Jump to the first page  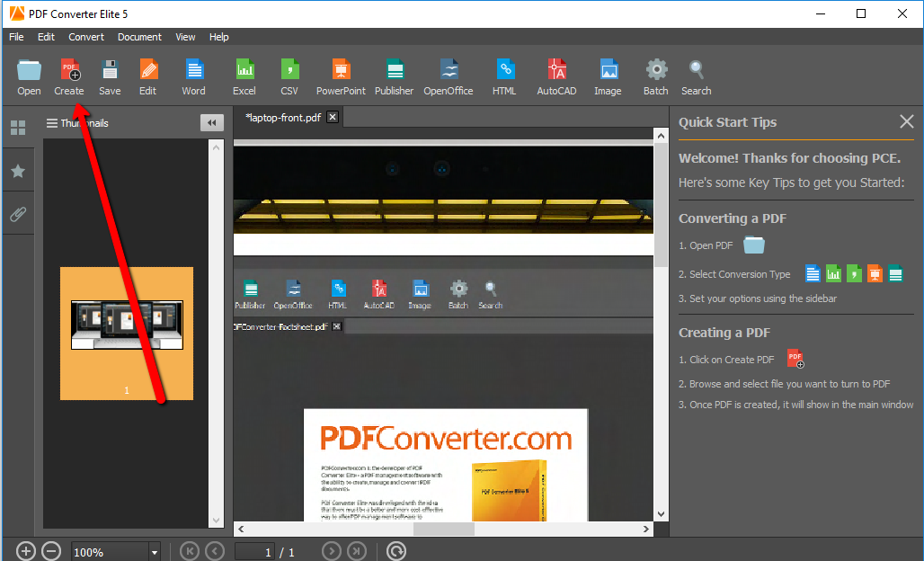(x=189, y=552)
